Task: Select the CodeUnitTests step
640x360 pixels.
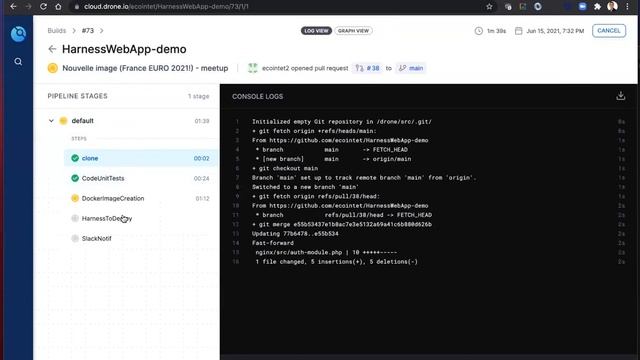Action: (141, 178)
